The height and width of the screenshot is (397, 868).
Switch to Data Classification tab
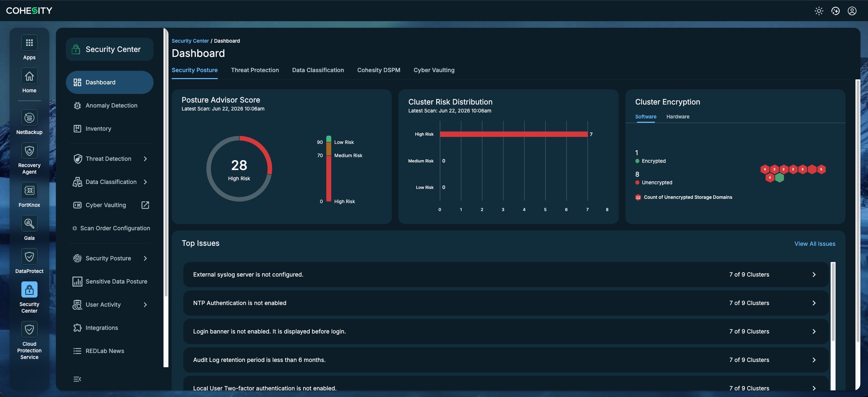(x=318, y=70)
